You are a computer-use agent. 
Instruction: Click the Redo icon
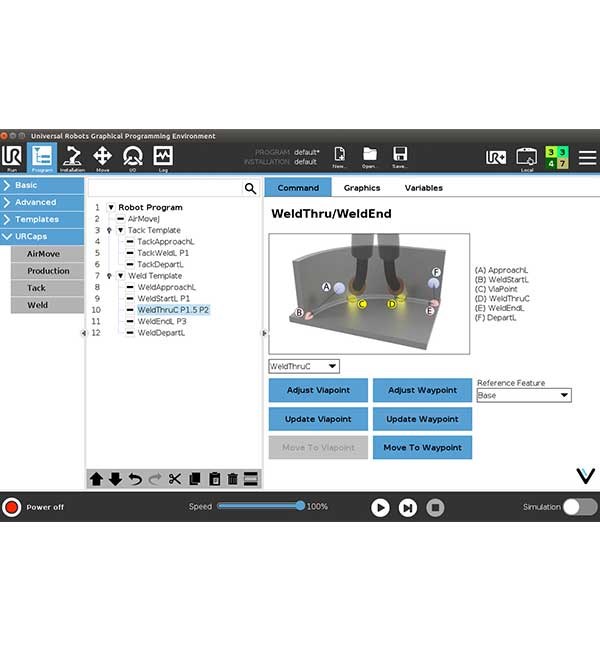155,479
